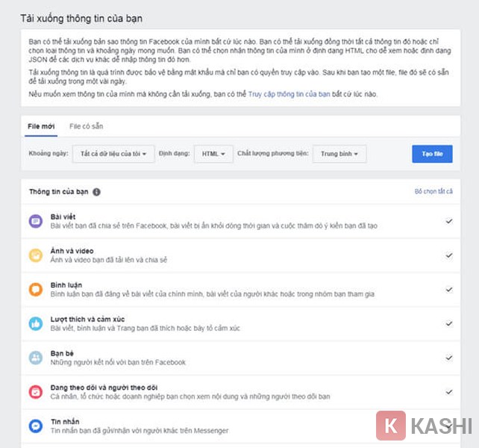The width and height of the screenshot is (479, 448).
Task: Click the Bỏ chọn tất cả link
Action: click(433, 192)
